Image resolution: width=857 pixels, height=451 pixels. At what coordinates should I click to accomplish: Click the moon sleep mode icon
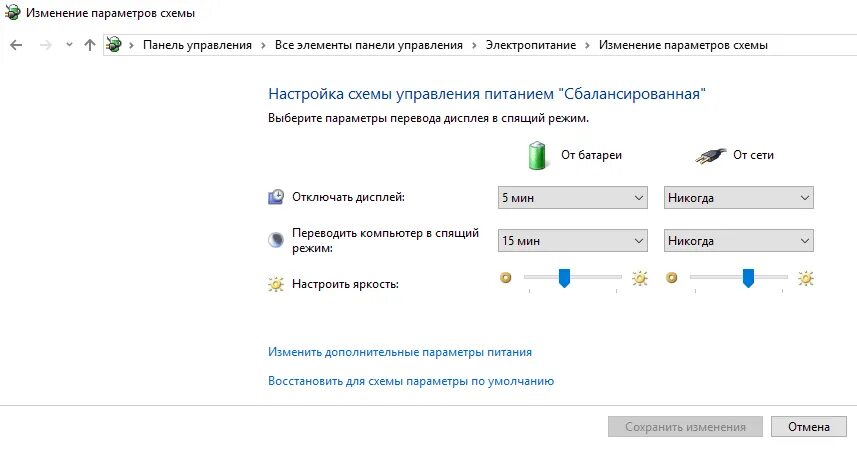(276, 240)
